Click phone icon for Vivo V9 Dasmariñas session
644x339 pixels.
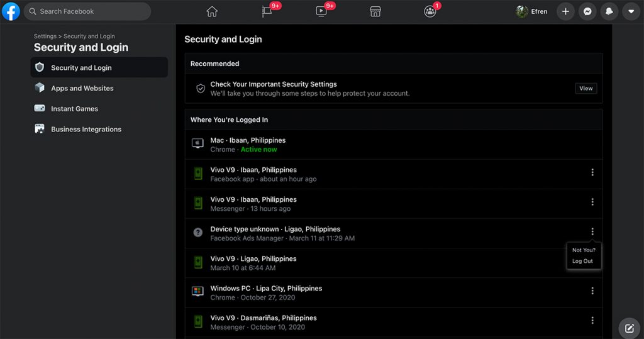click(x=198, y=321)
